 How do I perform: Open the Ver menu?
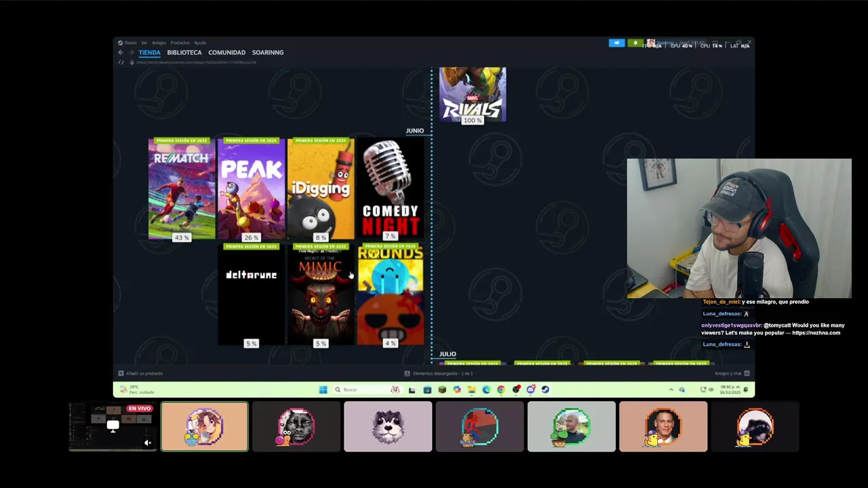coord(144,43)
